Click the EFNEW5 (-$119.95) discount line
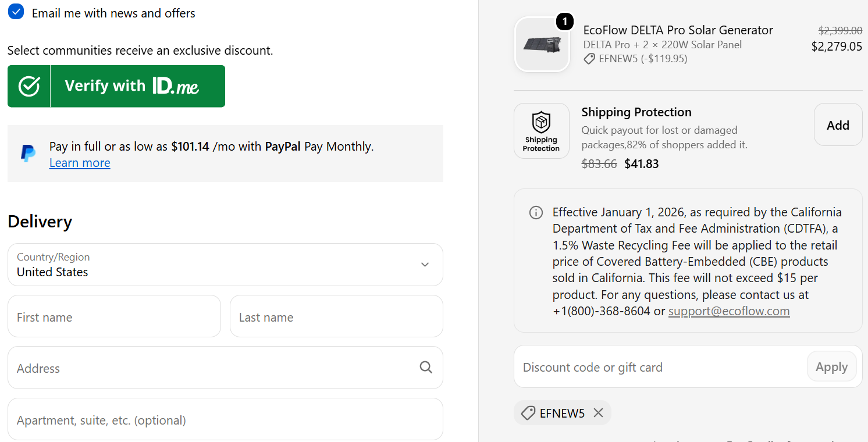The height and width of the screenshot is (442, 868). tap(636, 59)
